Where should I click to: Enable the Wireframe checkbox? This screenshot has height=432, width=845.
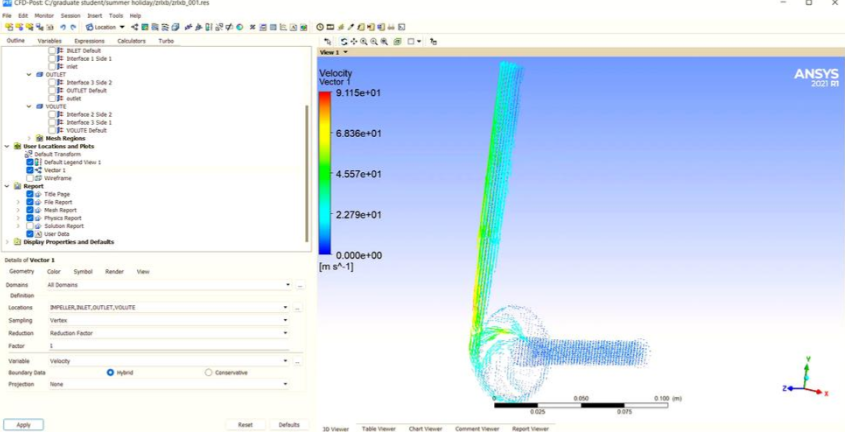coord(30,178)
